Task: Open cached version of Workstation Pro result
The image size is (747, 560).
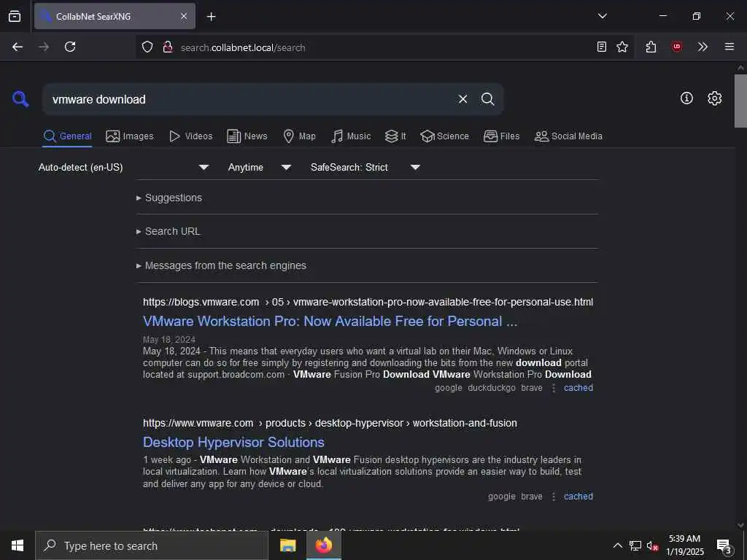Action: click(578, 388)
